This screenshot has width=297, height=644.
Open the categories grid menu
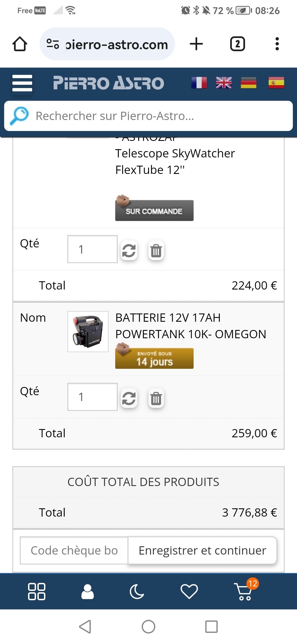point(37,591)
